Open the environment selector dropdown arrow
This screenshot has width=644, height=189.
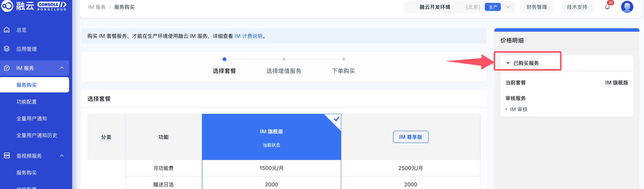(508, 7)
